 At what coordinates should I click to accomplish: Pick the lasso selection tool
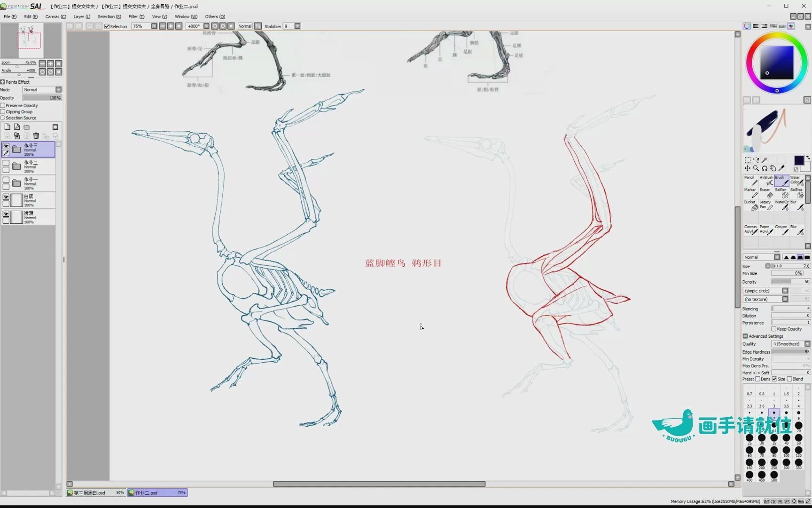[x=756, y=160]
